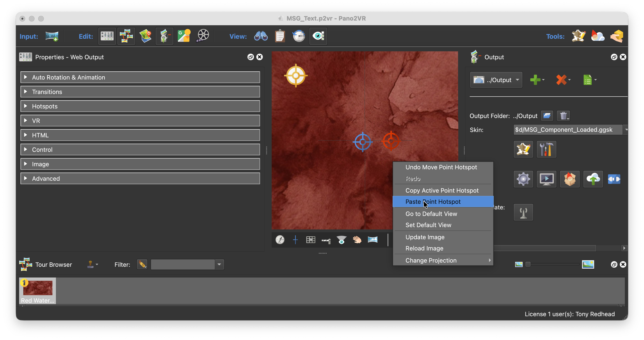Expand the Hotspots section
The width and height of the screenshot is (644, 340).
140,106
